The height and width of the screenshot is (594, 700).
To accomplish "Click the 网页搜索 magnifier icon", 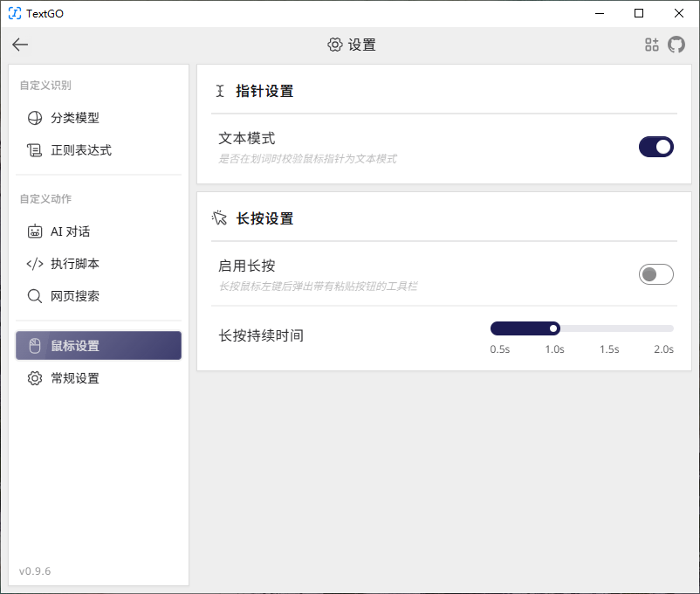I will click(x=35, y=296).
